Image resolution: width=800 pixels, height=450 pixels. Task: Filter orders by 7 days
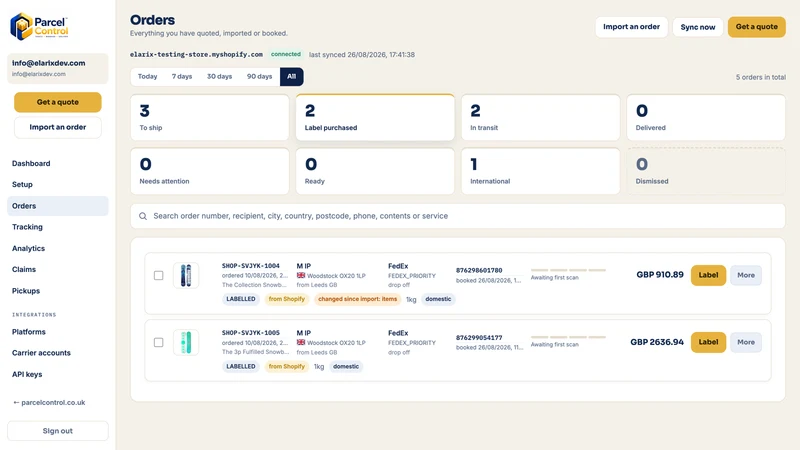coord(182,77)
